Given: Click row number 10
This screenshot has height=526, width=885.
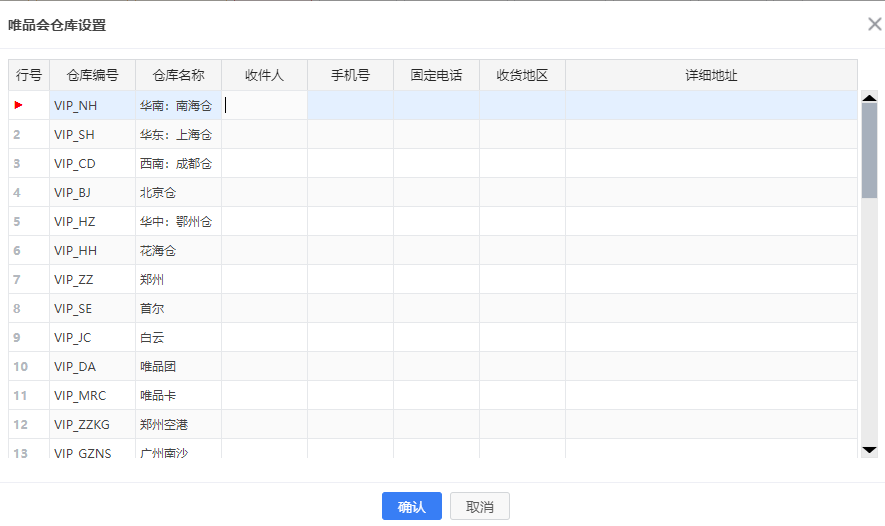Looking at the screenshot, I should point(29,366).
